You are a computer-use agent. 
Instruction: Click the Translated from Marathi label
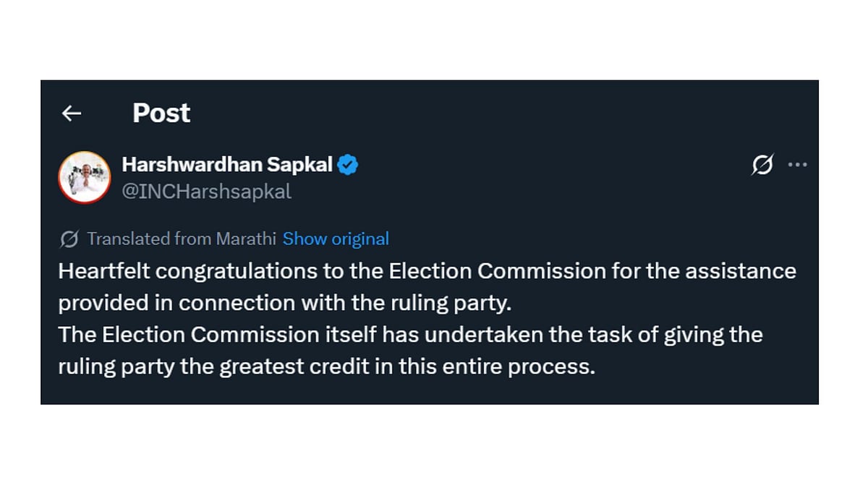[x=182, y=239]
